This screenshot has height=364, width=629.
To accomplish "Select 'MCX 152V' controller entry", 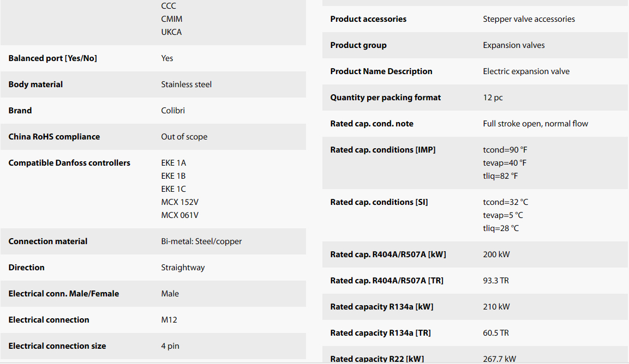I will [179, 202].
